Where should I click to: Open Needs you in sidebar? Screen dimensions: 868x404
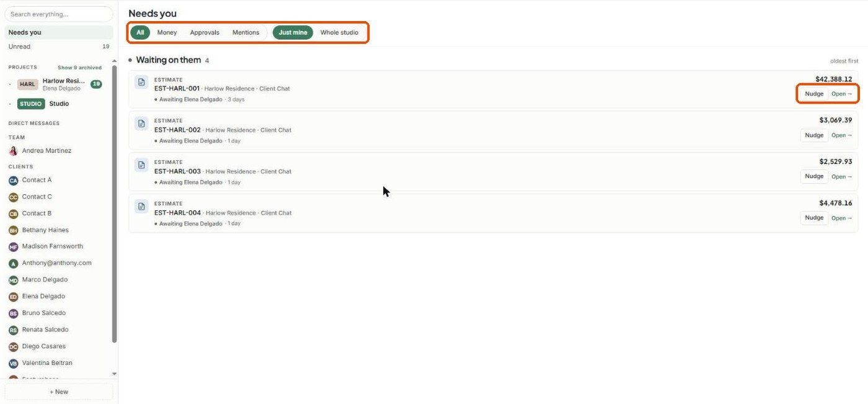[59, 32]
